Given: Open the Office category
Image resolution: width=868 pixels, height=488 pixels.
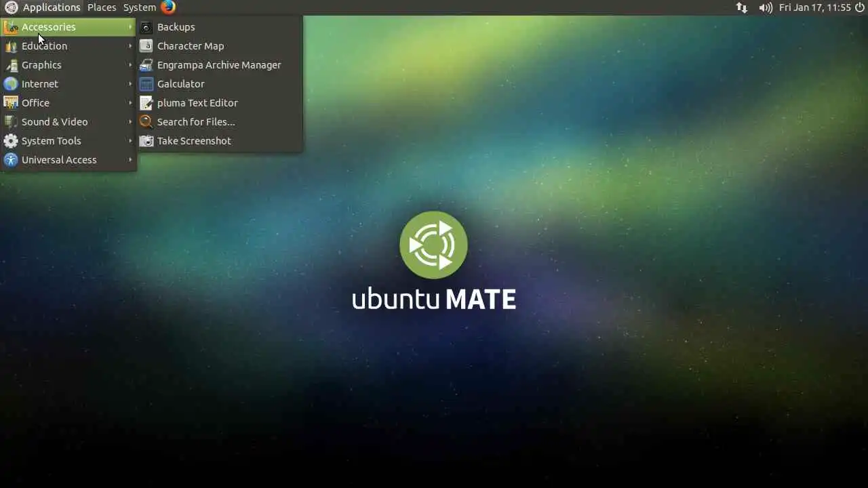Looking at the screenshot, I should pyautogui.click(x=68, y=103).
